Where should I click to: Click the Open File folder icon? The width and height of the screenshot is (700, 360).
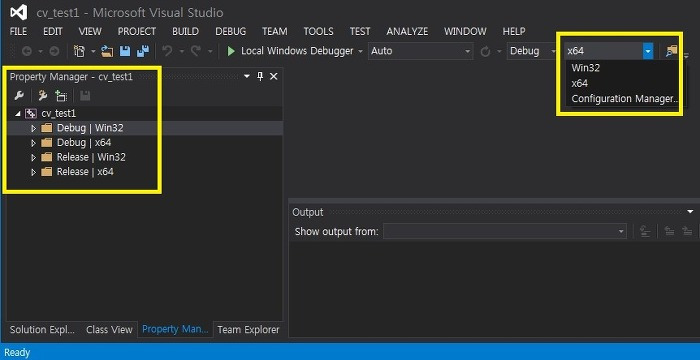(x=107, y=51)
